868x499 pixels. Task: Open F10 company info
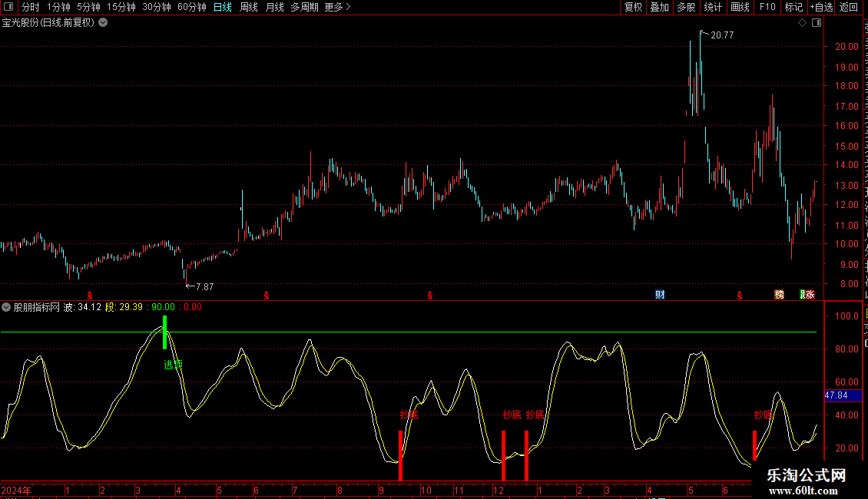[767, 7]
